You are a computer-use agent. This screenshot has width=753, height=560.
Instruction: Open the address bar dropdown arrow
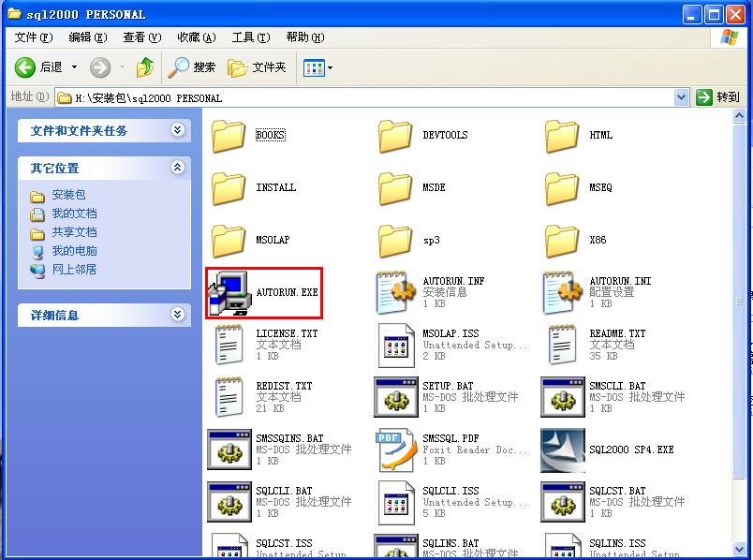click(x=681, y=97)
